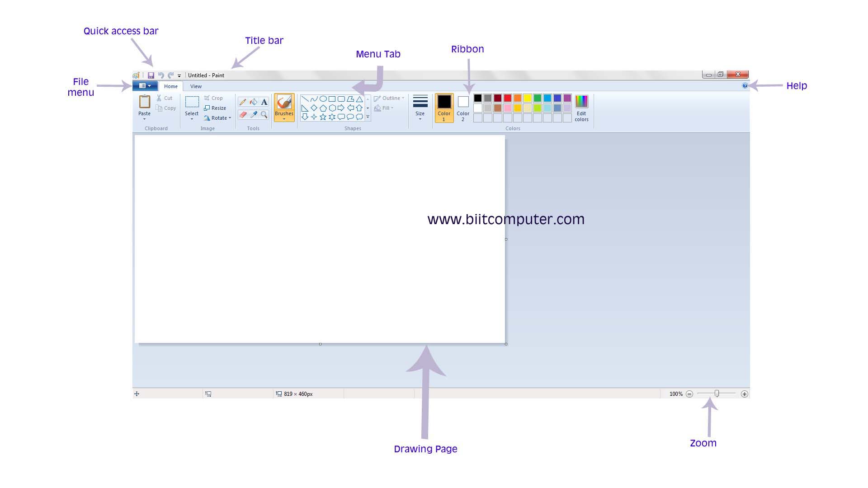
Task: Choose the red color swatch
Action: pyautogui.click(x=507, y=98)
